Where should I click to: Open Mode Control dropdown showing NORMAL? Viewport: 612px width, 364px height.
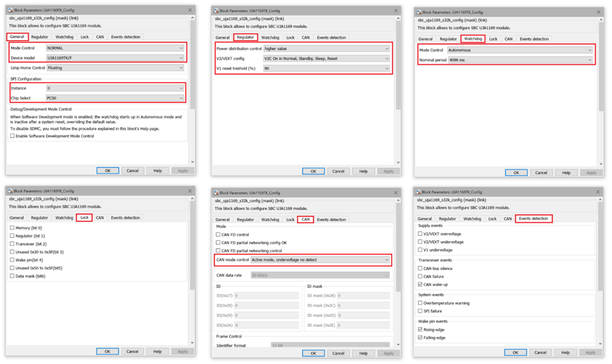115,48
